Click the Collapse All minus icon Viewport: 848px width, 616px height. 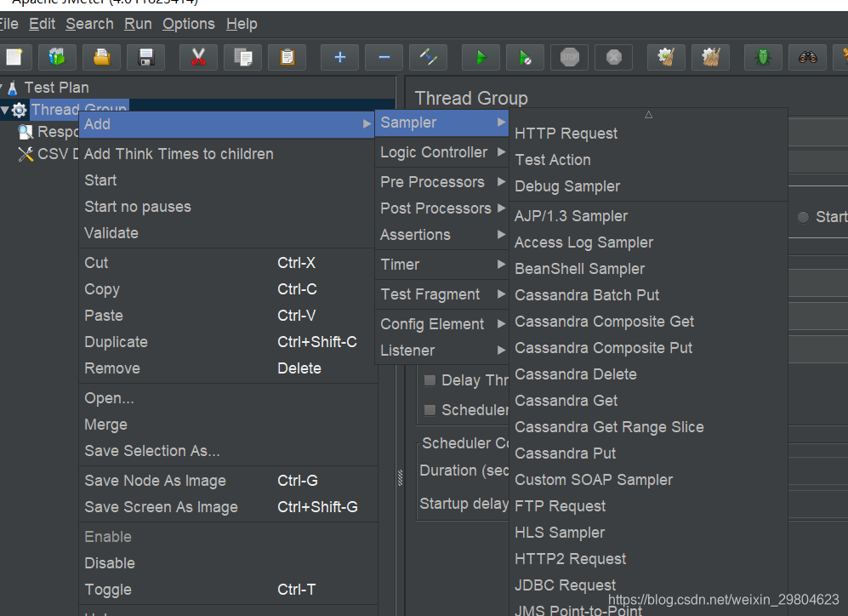pos(384,57)
